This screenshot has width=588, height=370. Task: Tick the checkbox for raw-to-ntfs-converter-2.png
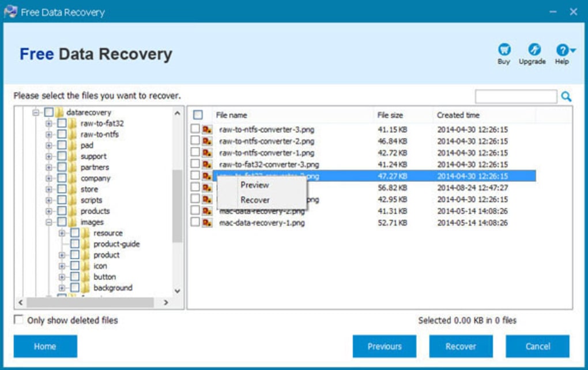(x=195, y=141)
